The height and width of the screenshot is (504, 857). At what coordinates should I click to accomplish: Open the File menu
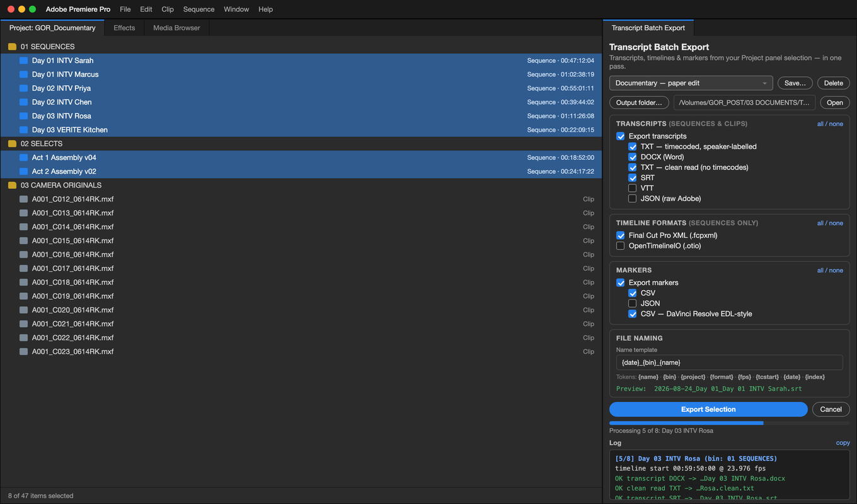[x=125, y=9]
